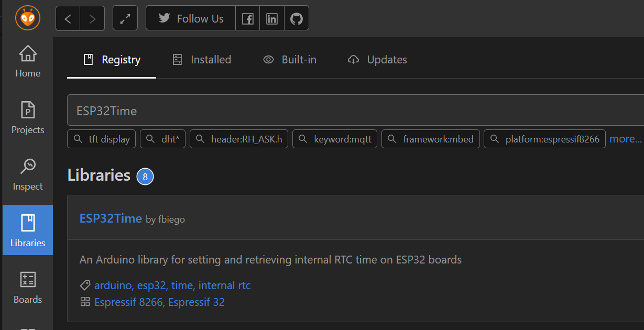The width and height of the screenshot is (644, 330).
Task: Click the esp32 tag link
Action: [x=152, y=285]
